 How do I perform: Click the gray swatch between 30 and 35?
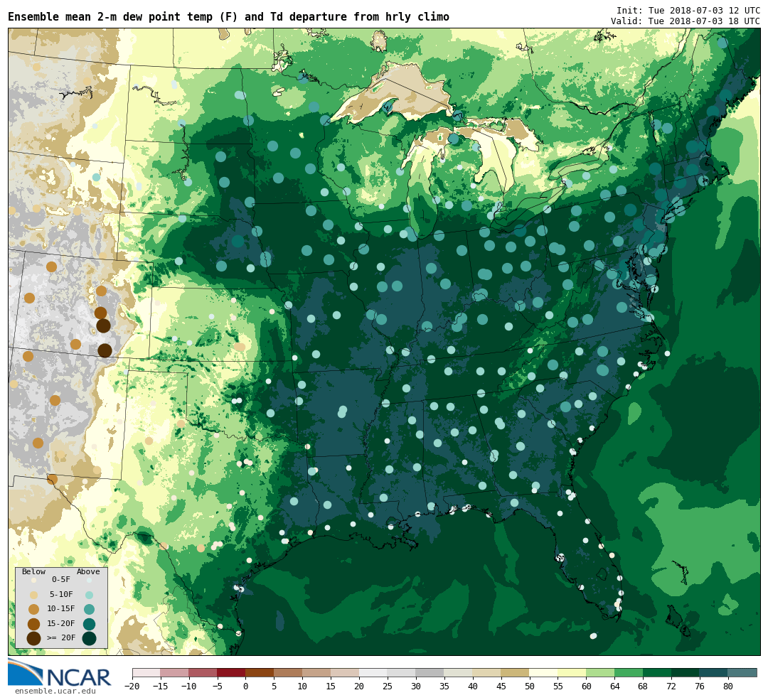click(x=430, y=672)
